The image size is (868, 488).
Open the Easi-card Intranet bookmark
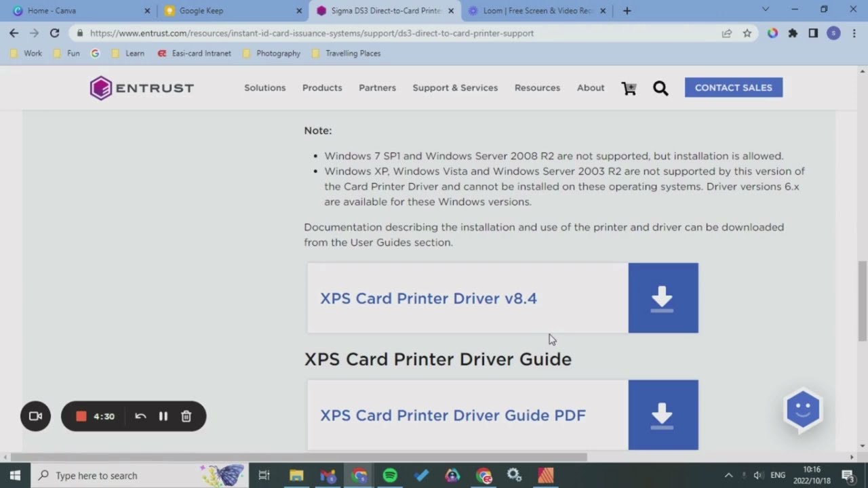194,53
